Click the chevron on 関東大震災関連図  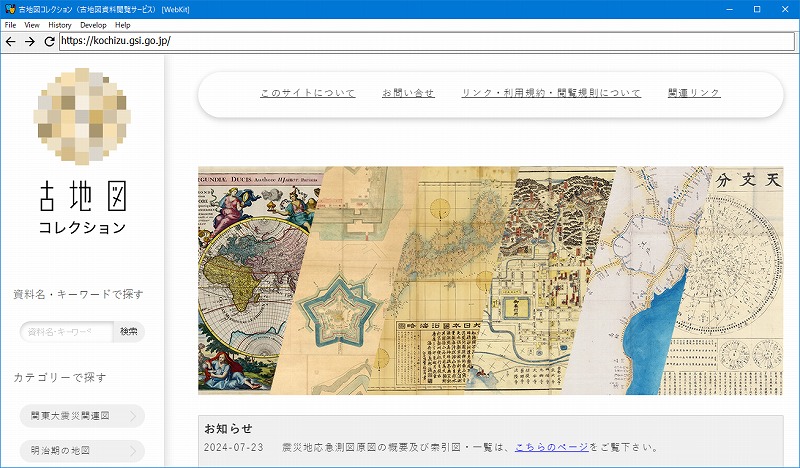(x=133, y=416)
